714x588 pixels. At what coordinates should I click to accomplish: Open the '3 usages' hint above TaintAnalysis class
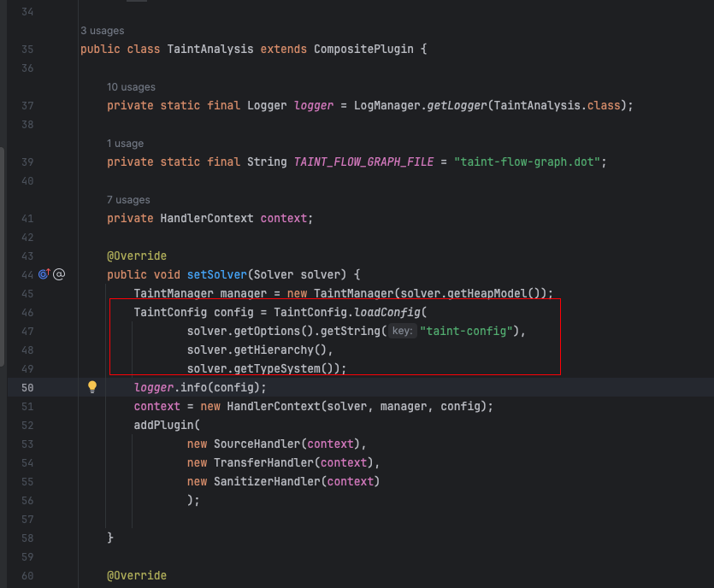pos(103,31)
